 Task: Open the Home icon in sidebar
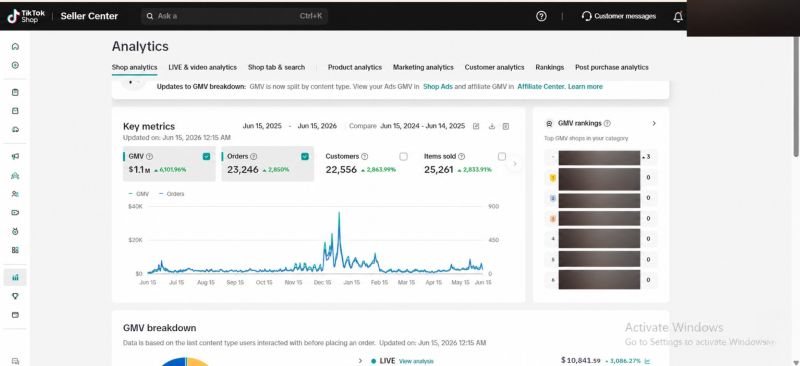15,46
